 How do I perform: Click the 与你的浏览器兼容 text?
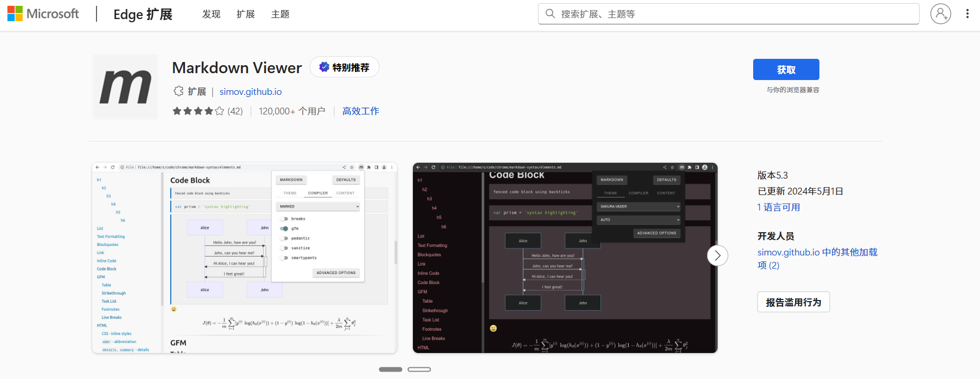[x=793, y=90]
